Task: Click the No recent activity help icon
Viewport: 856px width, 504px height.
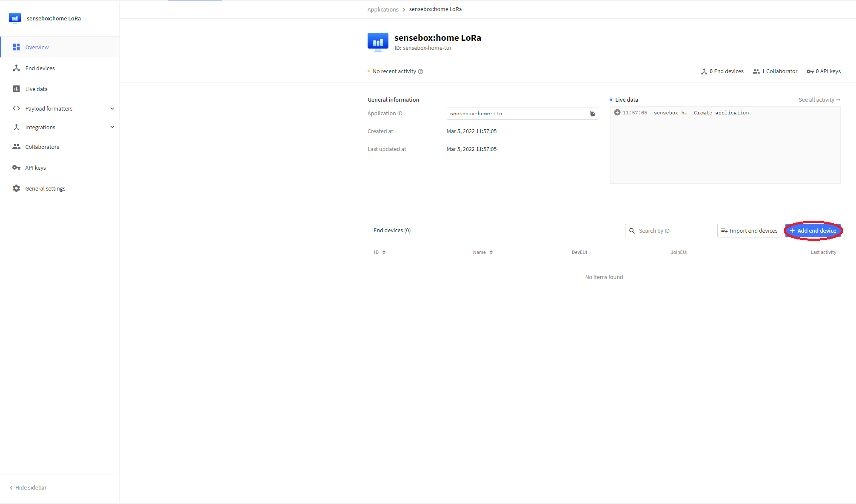Action: [x=420, y=71]
